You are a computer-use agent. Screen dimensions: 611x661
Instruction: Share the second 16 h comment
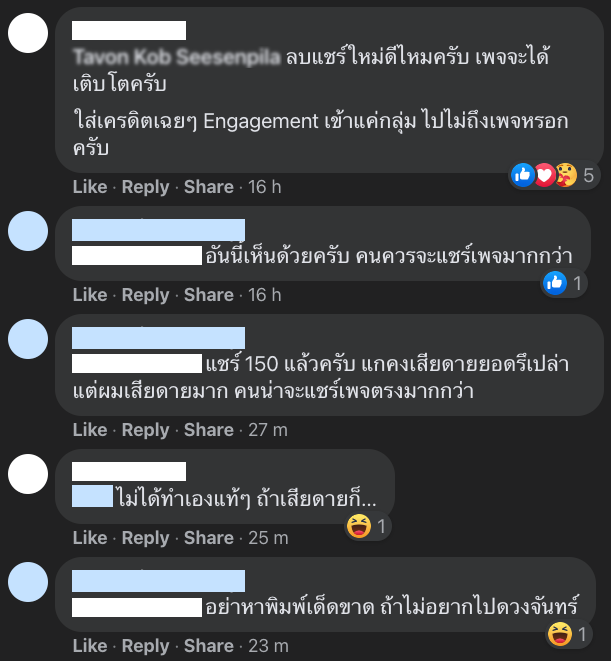[209, 295]
